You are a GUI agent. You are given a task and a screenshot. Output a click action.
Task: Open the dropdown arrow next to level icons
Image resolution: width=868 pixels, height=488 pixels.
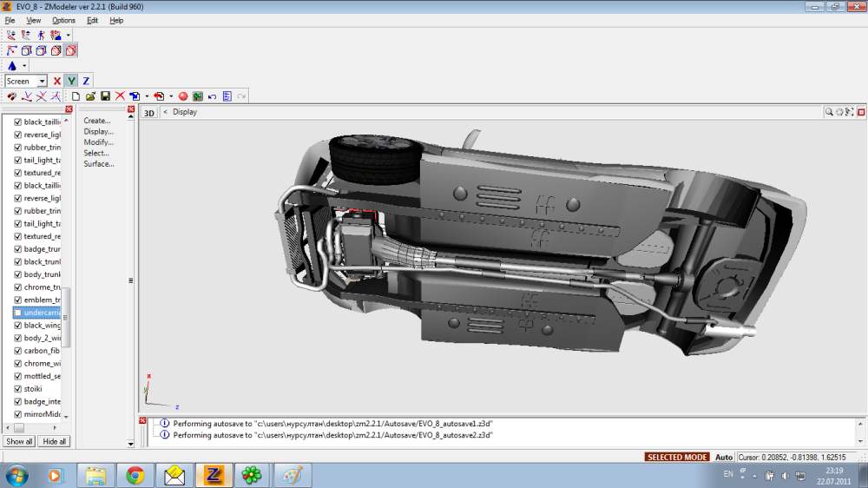68,35
